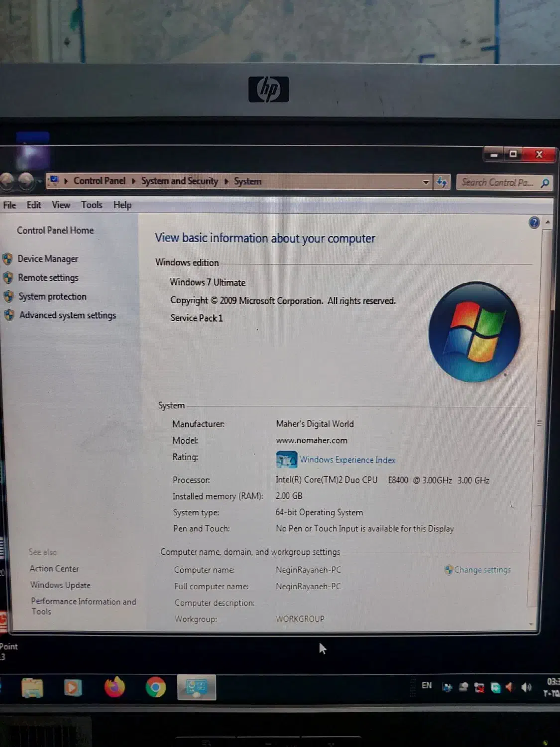Click the WORKGROUP value

(x=300, y=619)
